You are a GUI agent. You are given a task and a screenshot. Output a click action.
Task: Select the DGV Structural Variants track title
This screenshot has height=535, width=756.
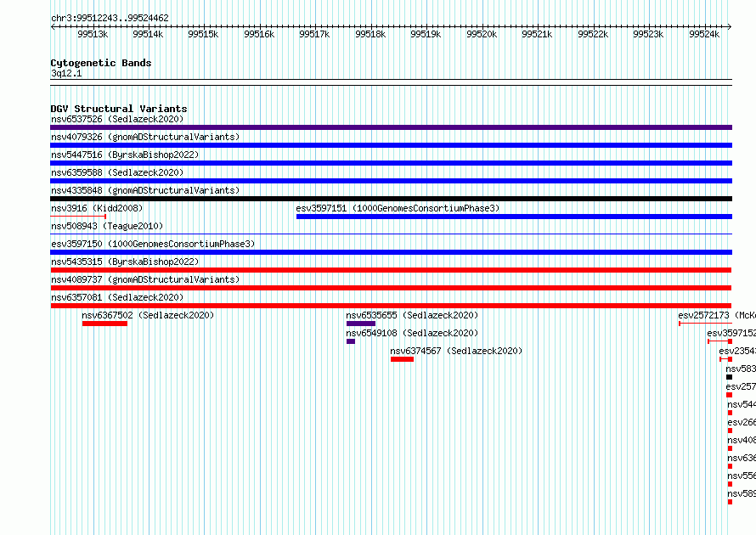click(x=119, y=109)
